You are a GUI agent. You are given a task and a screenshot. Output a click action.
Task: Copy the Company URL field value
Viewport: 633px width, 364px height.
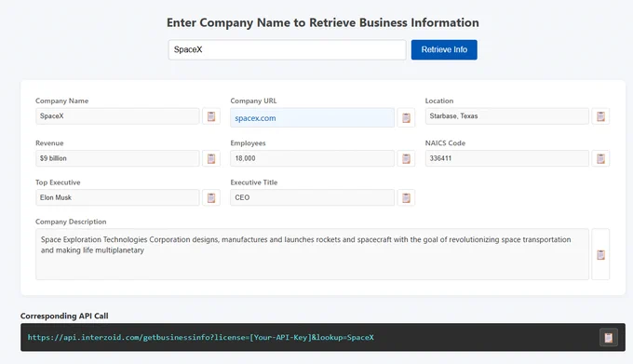pyautogui.click(x=406, y=117)
